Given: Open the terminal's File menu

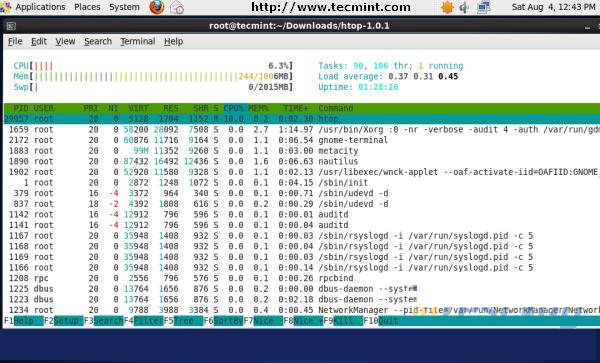Looking at the screenshot, I should pos(15,41).
